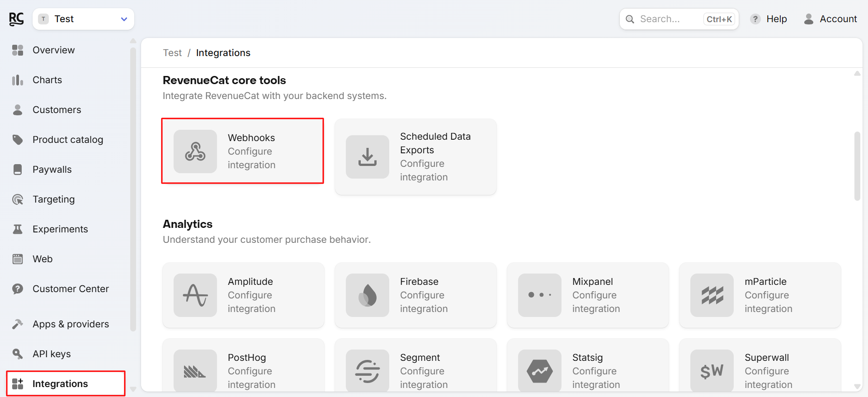Click the Amplitude logo icon
This screenshot has height=397, width=868.
[195, 295]
